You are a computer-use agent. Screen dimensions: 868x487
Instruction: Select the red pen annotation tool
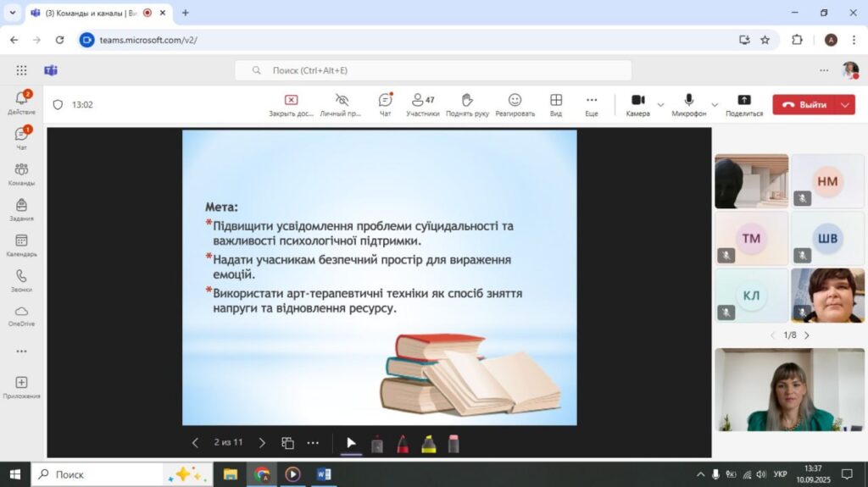pyautogui.click(x=403, y=443)
